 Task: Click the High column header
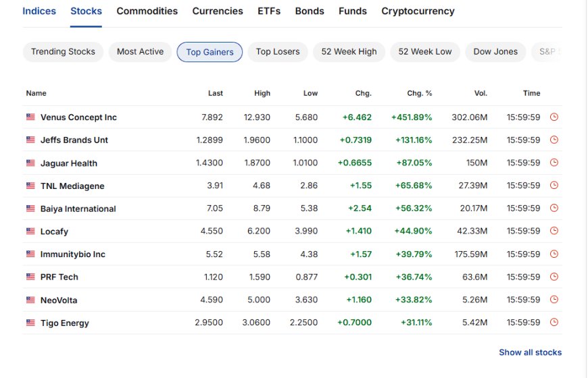tap(262, 93)
